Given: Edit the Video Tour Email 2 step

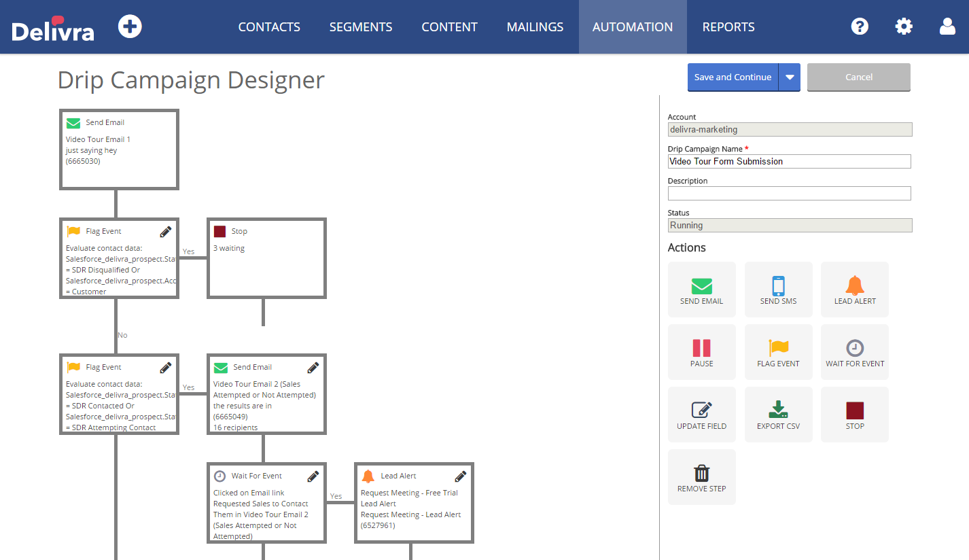Looking at the screenshot, I should click(x=313, y=368).
